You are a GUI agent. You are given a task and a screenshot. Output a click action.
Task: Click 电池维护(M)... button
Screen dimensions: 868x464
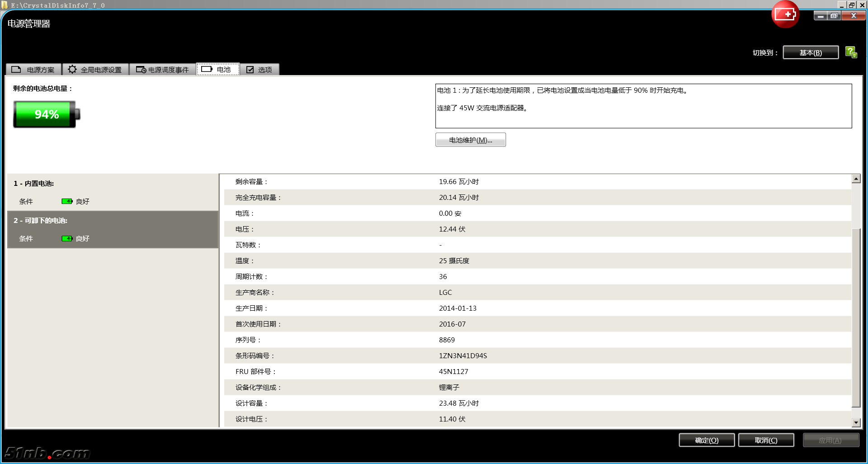470,140
